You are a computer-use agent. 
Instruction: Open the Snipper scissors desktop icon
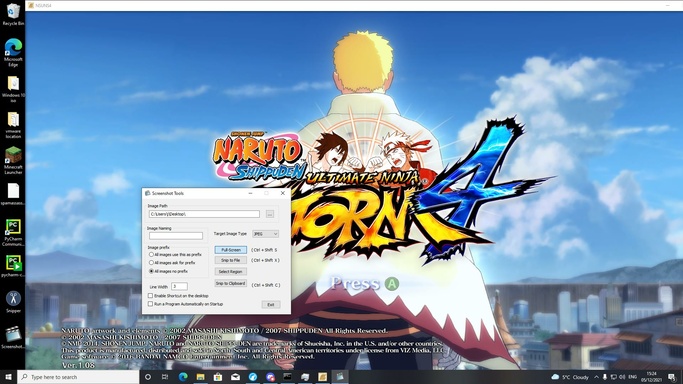point(13,302)
